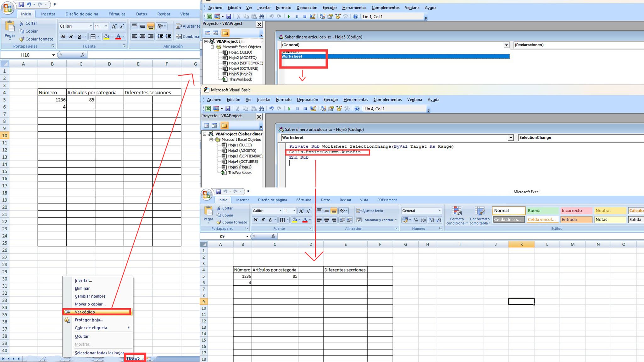The height and width of the screenshot is (362, 644).
Task: Stop macro execution in the VBA toolbar
Action: click(305, 108)
